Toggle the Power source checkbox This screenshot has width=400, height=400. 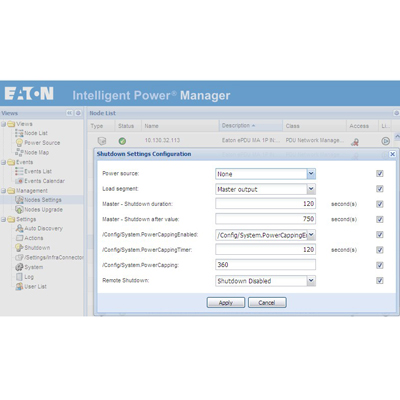[x=380, y=173]
